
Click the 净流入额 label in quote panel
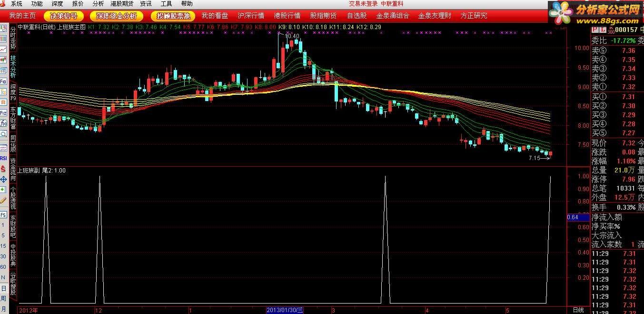point(607,217)
